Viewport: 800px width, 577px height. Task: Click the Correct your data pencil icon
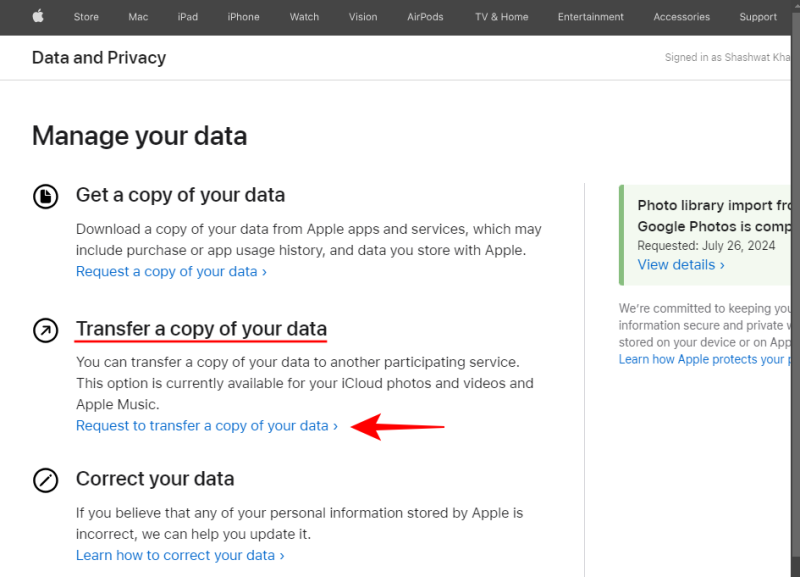coord(46,480)
